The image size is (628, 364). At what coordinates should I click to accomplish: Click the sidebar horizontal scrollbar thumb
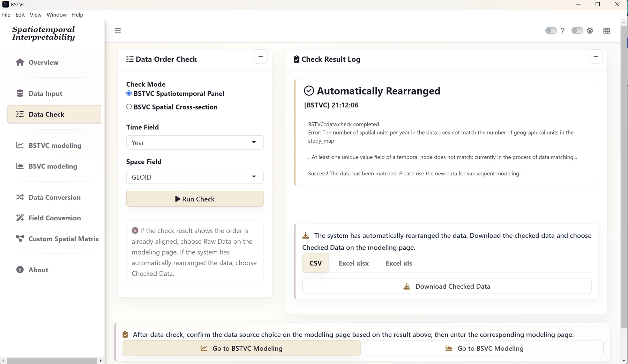point(52,361)
